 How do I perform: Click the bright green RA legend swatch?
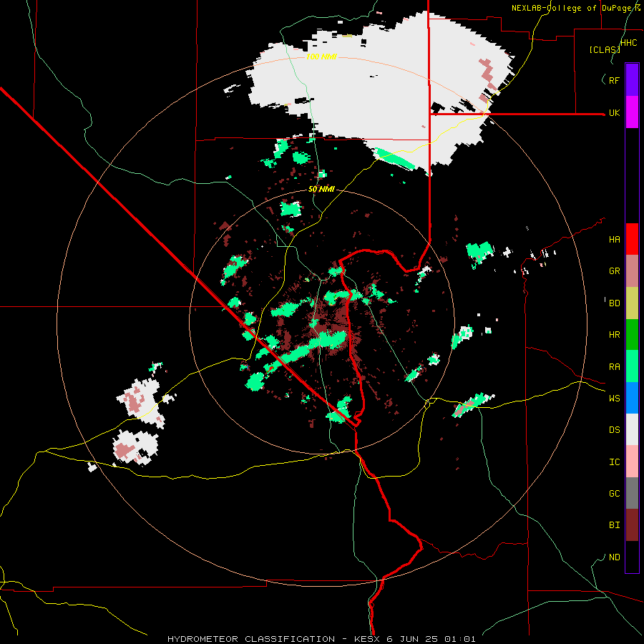point(632,366)
